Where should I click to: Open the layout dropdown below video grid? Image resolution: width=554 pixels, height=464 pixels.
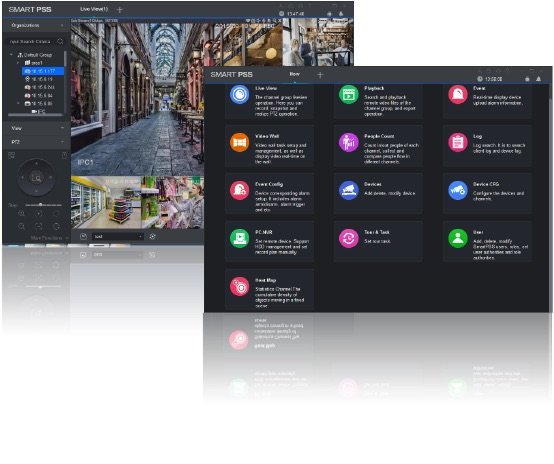[117, 236]
